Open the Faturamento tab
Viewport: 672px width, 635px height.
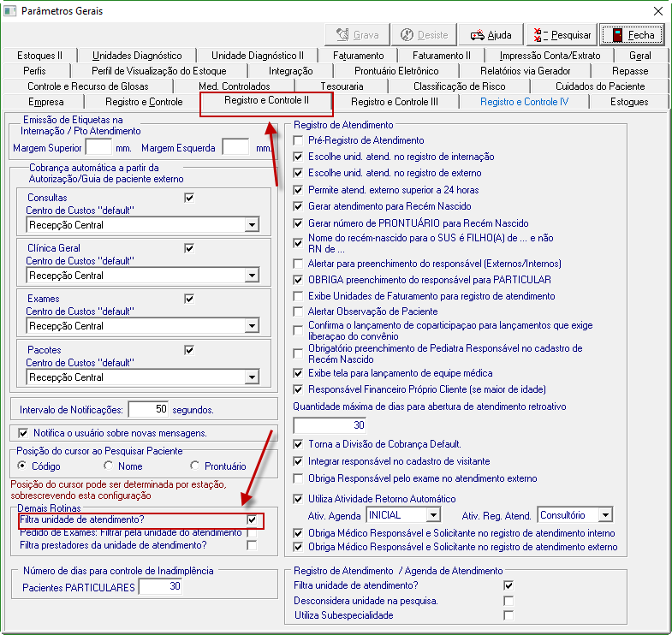click(x=359, y=56)
